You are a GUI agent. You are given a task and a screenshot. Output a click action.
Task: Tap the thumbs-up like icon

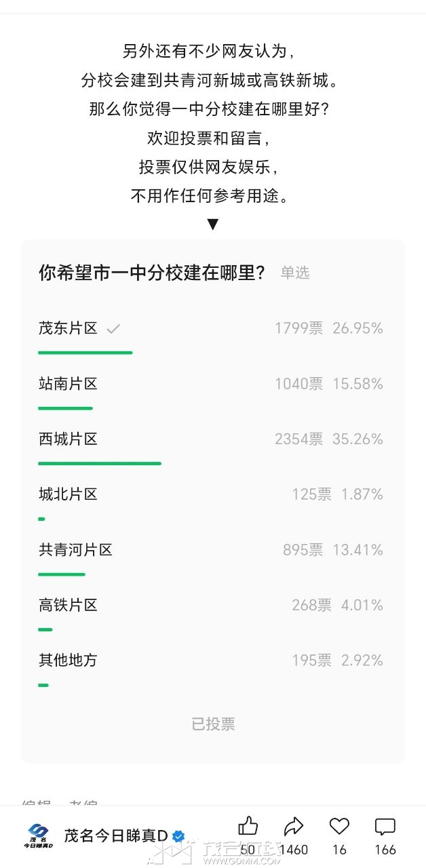tap(248, 826)
